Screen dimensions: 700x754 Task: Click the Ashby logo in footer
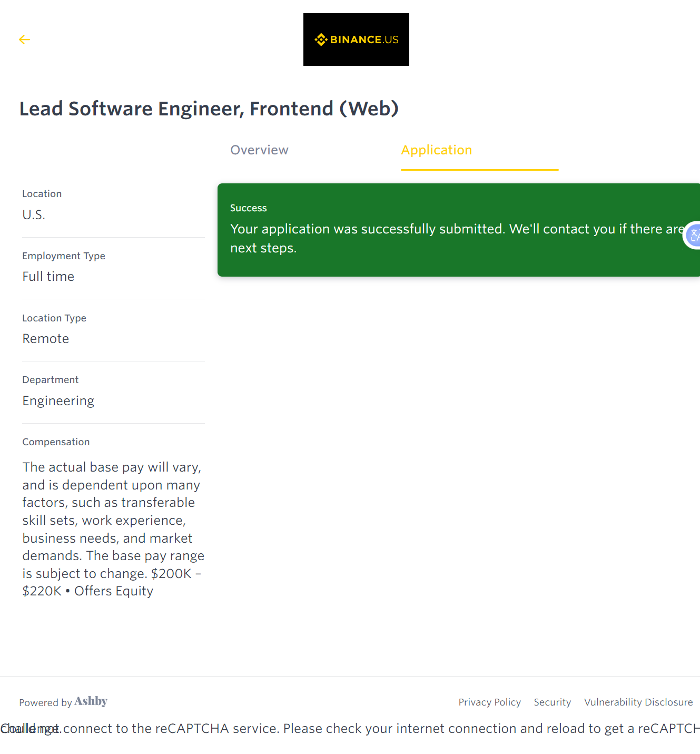tap(91, 701)
